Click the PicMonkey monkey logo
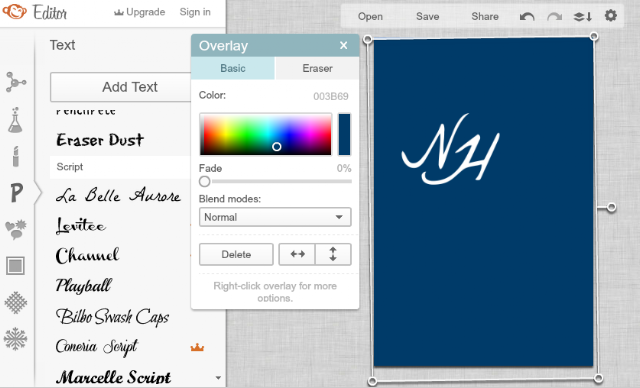Viewport: 640px width, 388px height. (x=15, y=11)
